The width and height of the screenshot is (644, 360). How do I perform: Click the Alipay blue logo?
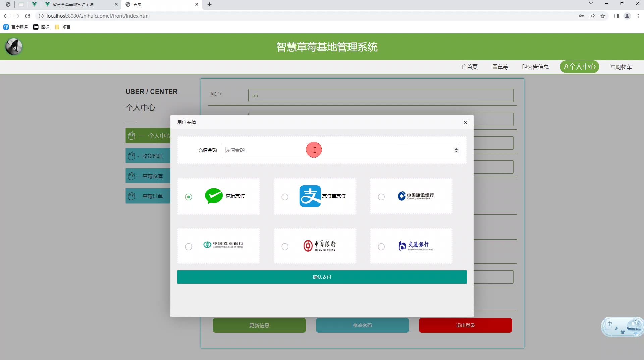coord(310,196)
